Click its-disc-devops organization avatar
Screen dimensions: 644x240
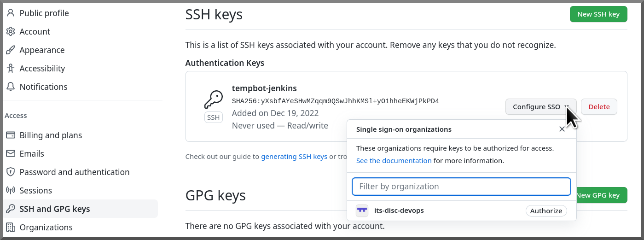(x=362, y=211)
